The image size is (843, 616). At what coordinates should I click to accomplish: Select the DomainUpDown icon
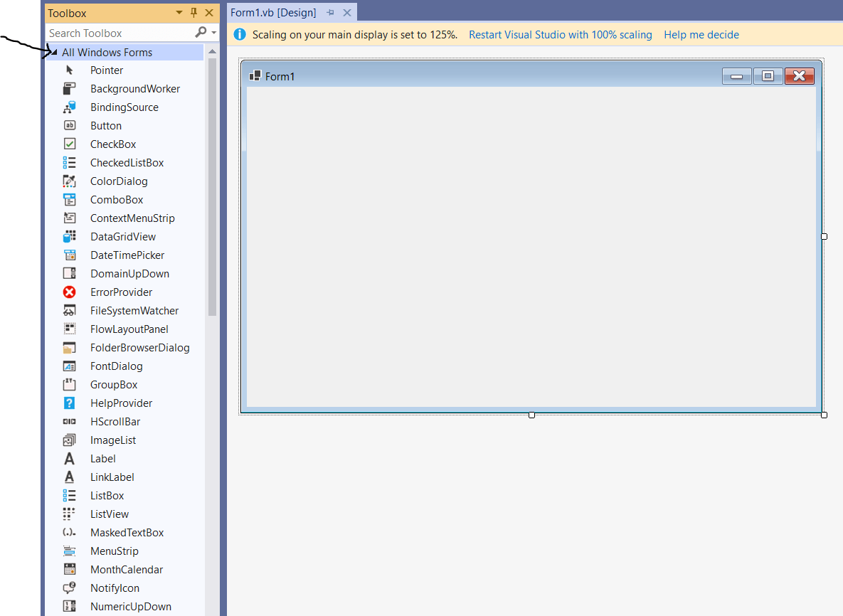[x=69, y=274]
